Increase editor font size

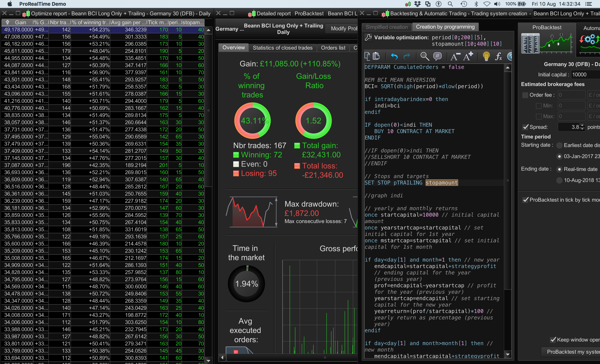[467, 56]
